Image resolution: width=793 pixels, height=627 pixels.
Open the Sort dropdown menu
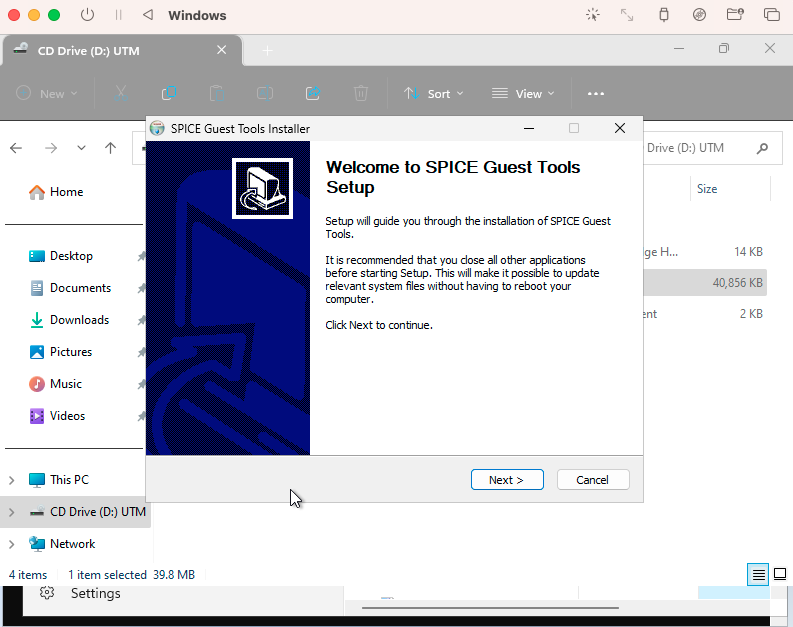[433, 94]
